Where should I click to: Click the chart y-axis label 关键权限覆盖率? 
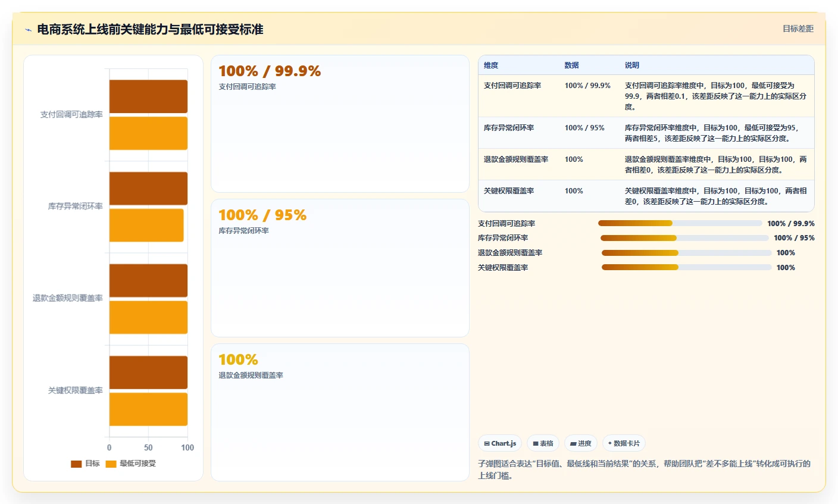pos(76,390)
